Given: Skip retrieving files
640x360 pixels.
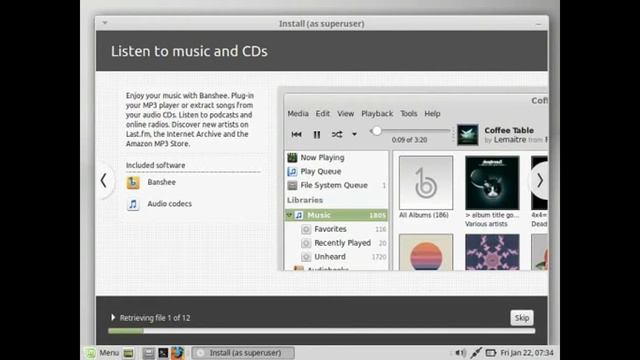Looking at the screenshot, I should [522, 318].
